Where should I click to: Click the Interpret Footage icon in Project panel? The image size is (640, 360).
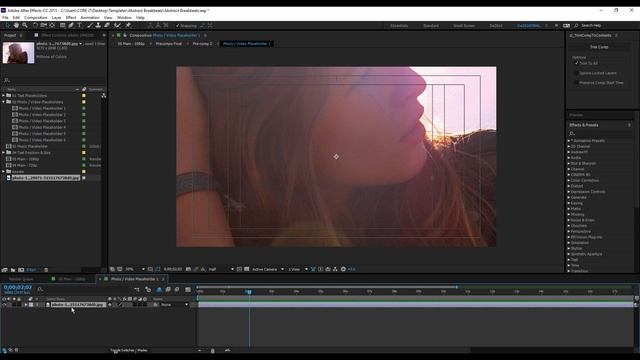coord(4,270)
